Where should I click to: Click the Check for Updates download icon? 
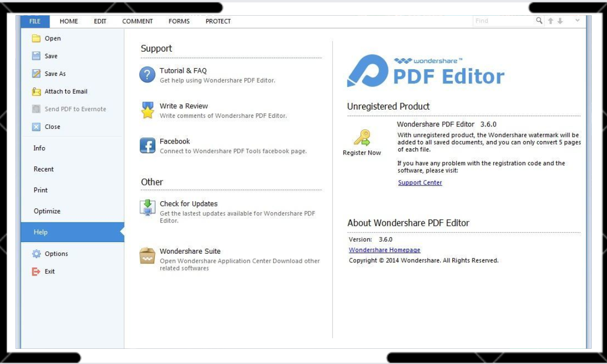point(147,208)
